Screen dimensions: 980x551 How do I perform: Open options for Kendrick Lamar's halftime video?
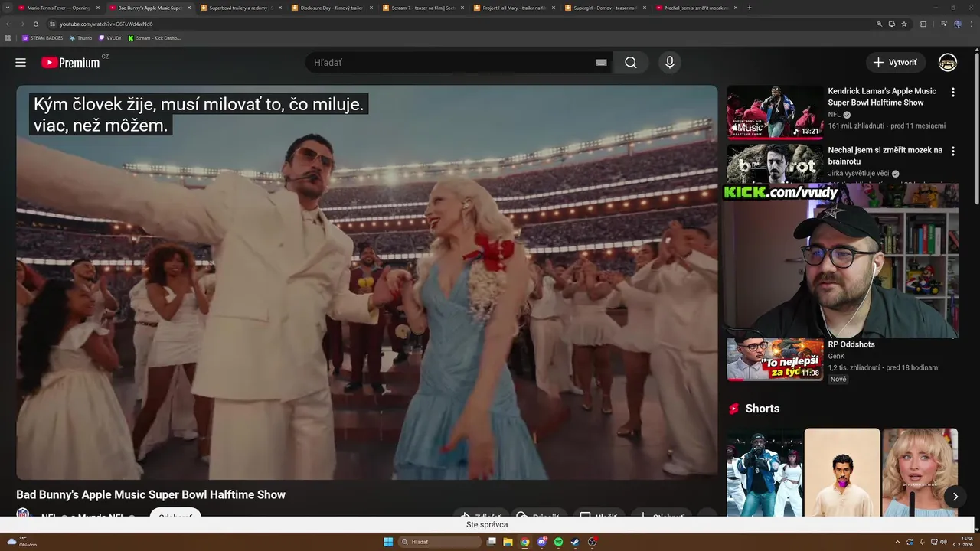coord(953,93)
